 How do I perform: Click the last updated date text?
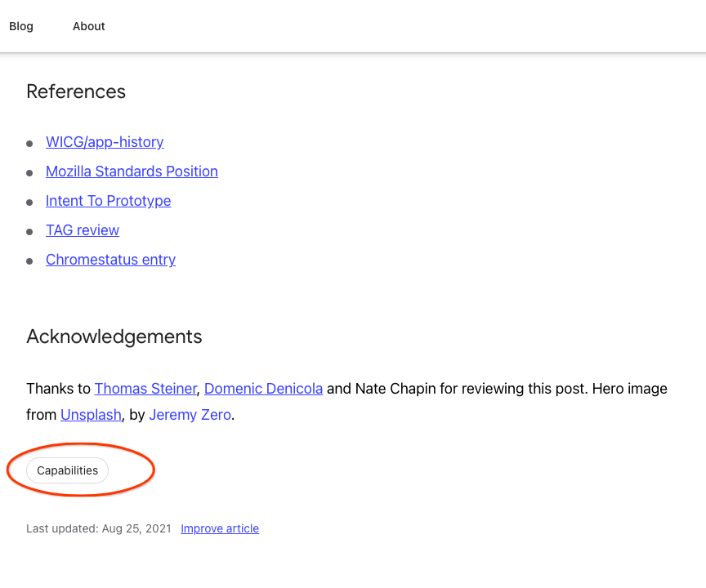[x=99, y=528]
